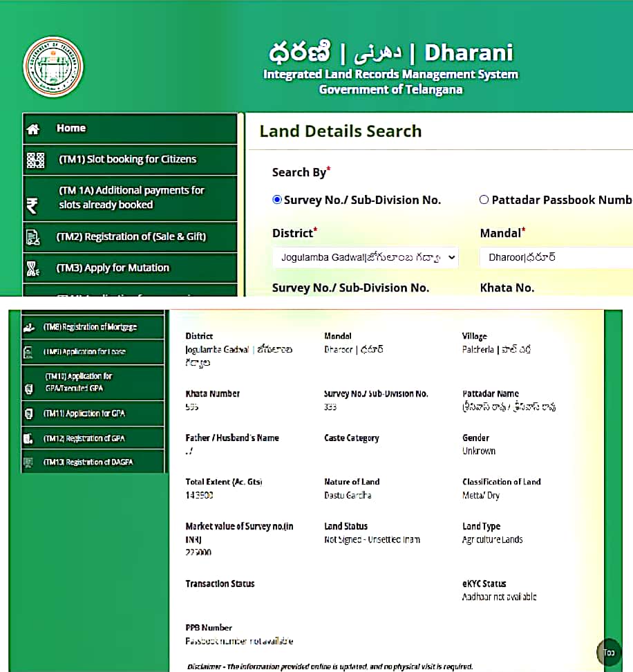
Task: Click the Total Extent value
Action: click(199, 496)
